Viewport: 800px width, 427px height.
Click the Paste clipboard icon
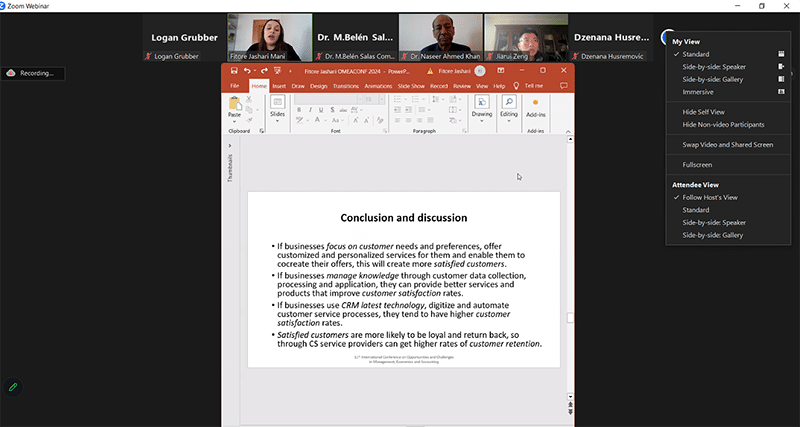point(234,106)
